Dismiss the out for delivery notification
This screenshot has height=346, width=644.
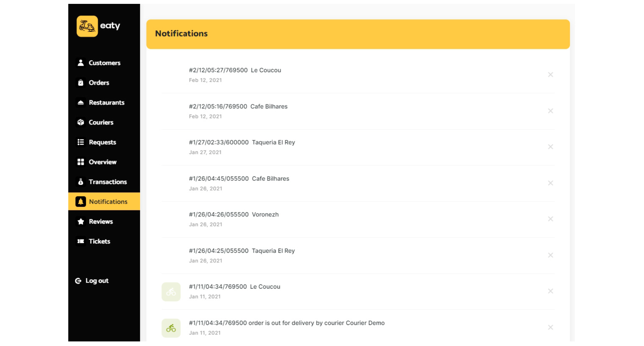pos(550,327)
